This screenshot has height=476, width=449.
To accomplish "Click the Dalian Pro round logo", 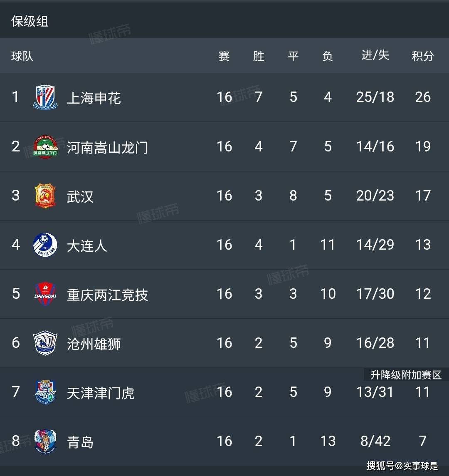I will pos(45,245).
